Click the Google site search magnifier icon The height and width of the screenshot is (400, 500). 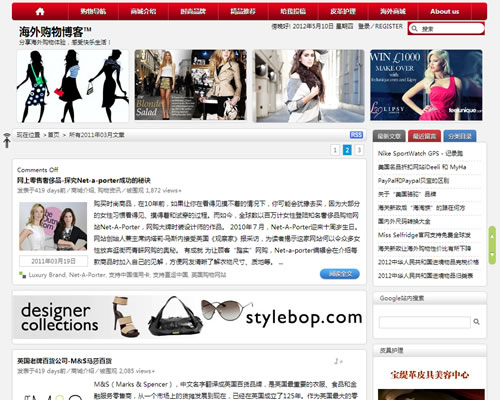coord(476,322)
